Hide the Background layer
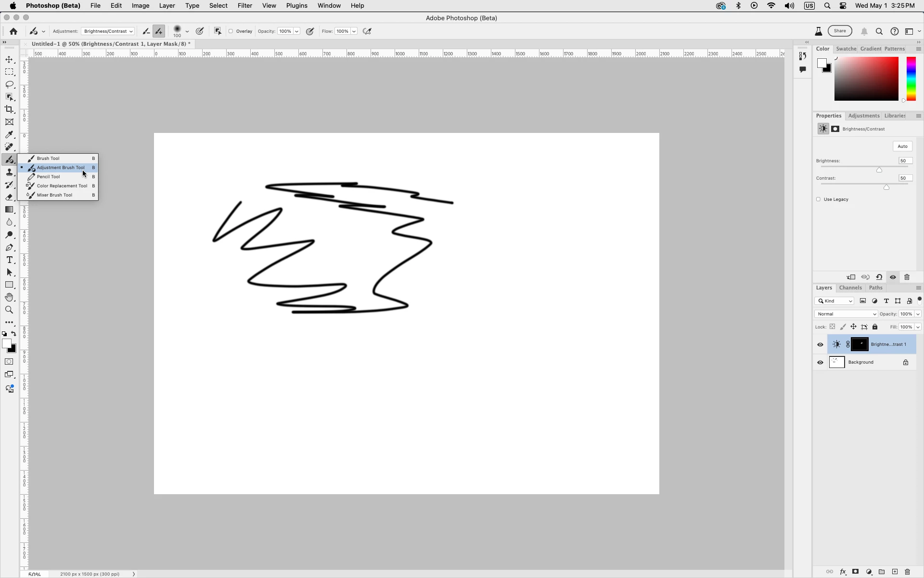924x578 pixels. (820, 362)
